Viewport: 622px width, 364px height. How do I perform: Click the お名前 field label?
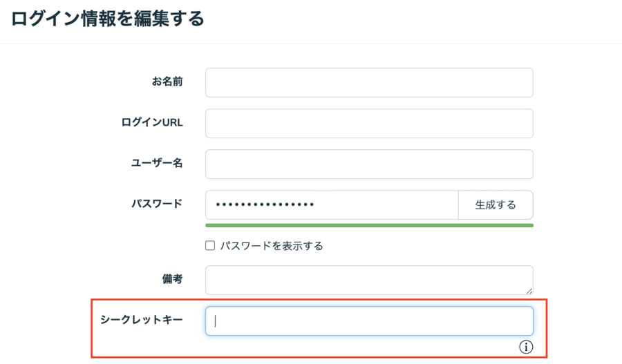coord(167,82)
